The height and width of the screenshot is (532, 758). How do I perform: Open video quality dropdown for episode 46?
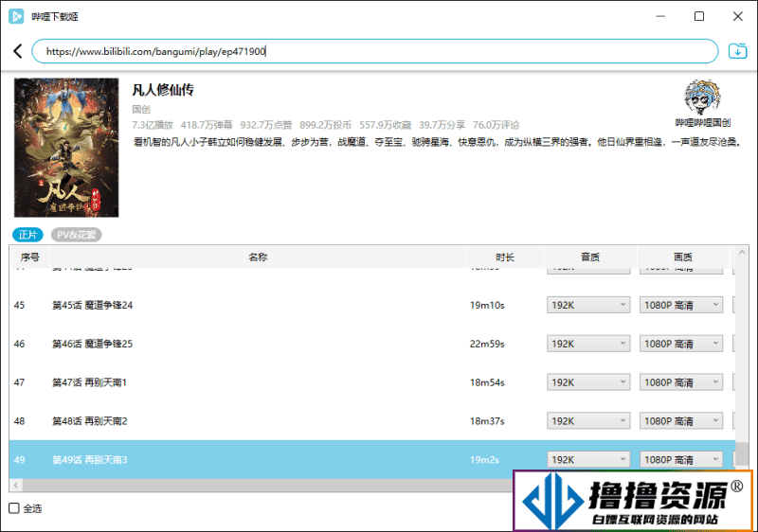click(x=681, y=344)
